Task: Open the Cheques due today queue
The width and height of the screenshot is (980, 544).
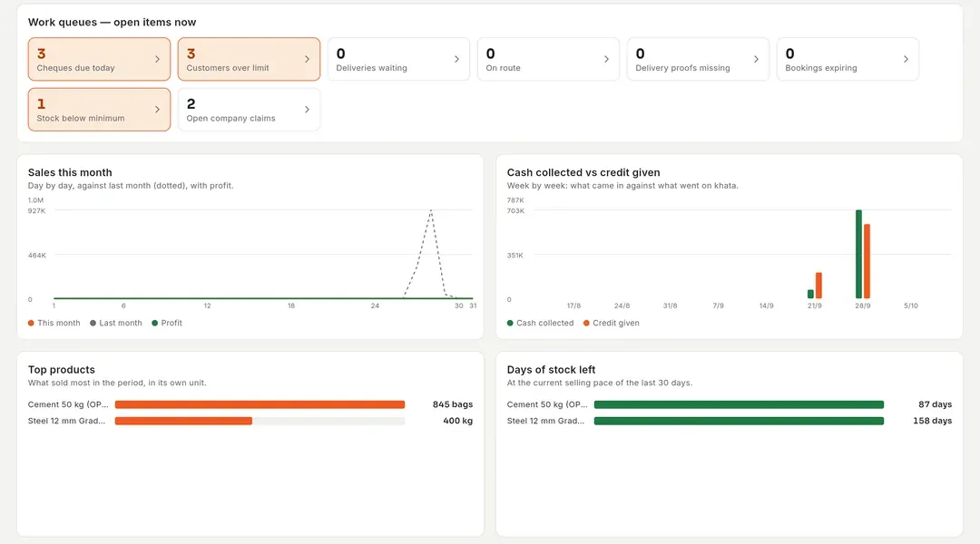Action: [99, 59]
